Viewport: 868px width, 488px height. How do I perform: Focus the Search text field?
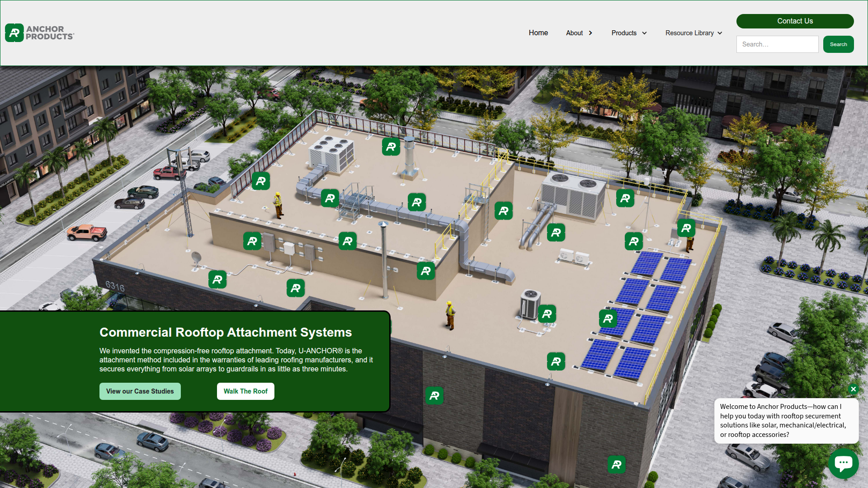pos(778,44)
